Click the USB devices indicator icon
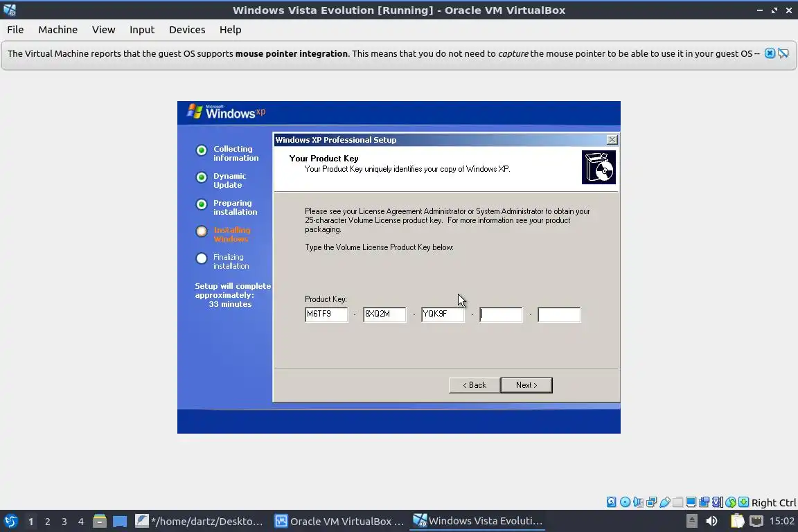Screen dimensions: 798x532 [x=665, y=502]
